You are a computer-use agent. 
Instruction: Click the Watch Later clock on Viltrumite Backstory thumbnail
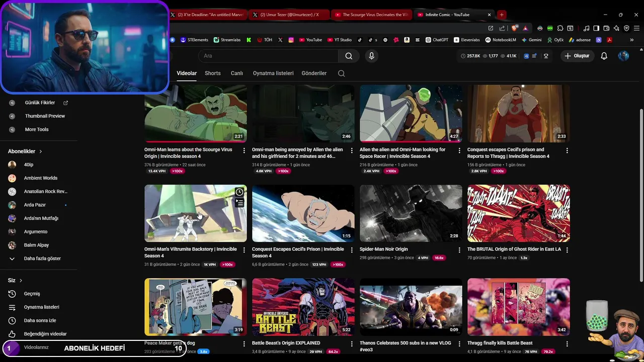point(239,192)
